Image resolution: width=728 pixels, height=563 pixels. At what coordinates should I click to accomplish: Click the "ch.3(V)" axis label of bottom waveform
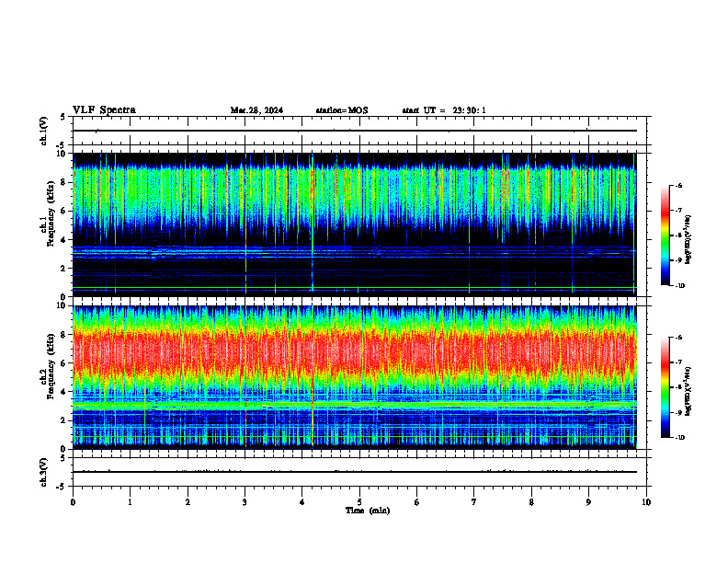[43, 473]
